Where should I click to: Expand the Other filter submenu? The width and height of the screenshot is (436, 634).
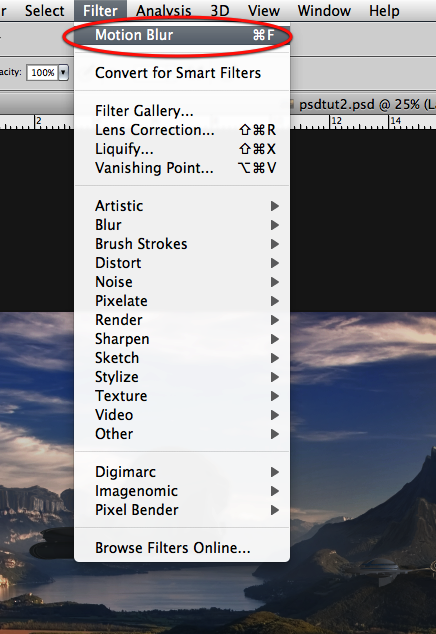tap(182, 434)
